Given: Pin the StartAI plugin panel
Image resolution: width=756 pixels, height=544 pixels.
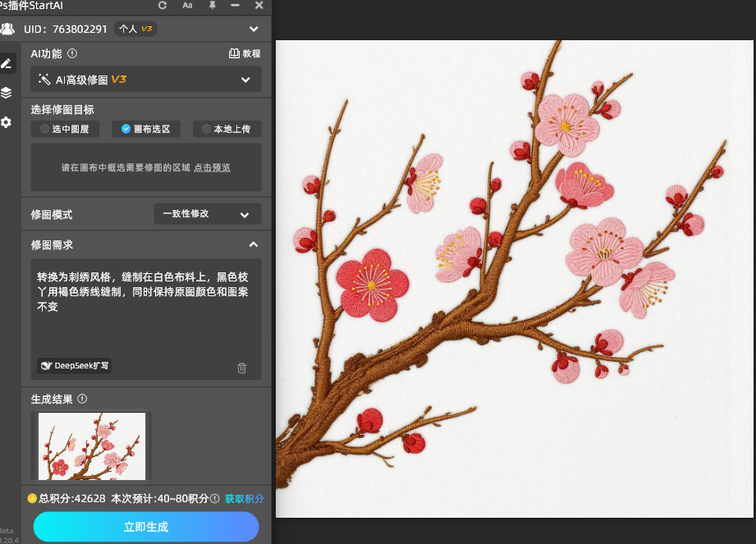Looking at the screenshot, I should pos(212,6).
